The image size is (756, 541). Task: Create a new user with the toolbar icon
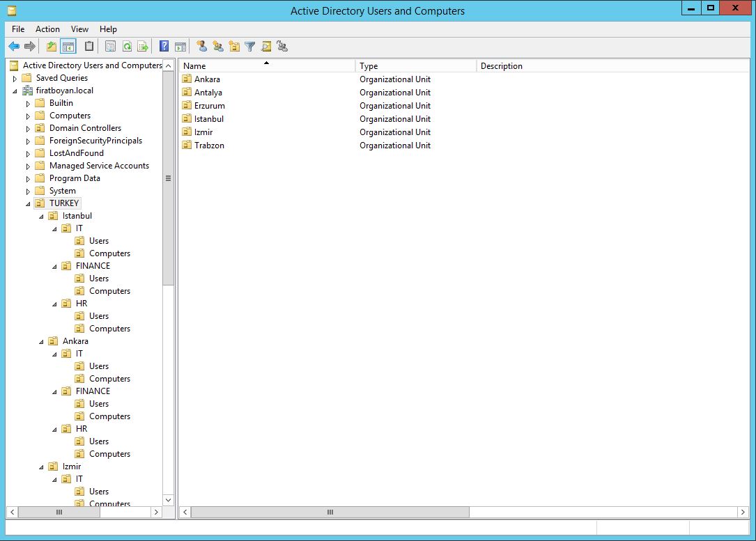coord(202,46)
